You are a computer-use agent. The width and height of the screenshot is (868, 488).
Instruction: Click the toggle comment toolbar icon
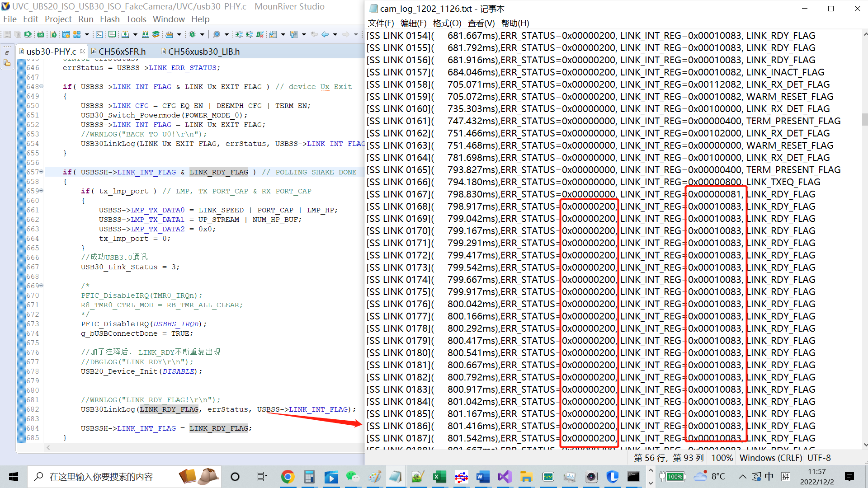pyautogui.click(x=260, y=34)
